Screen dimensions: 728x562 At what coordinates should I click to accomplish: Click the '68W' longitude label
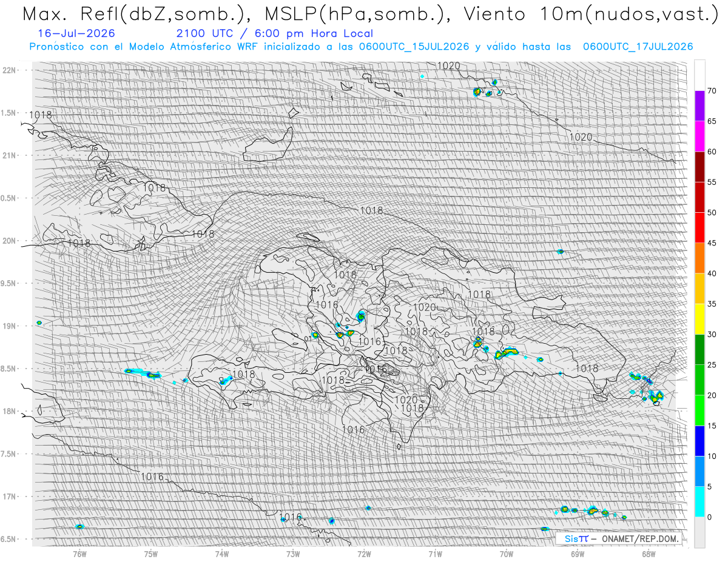click(x=649, y=553)
